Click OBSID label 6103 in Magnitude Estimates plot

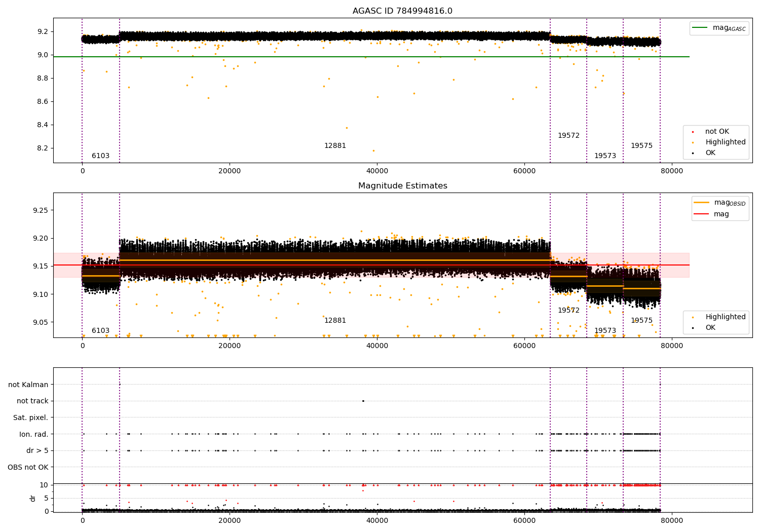pyautogui.click(x=100, y=331)
